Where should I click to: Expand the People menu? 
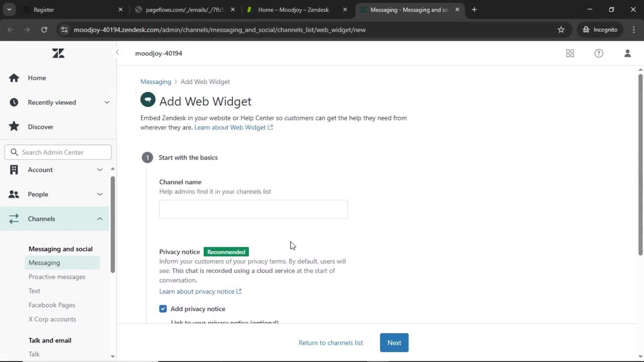100,194
